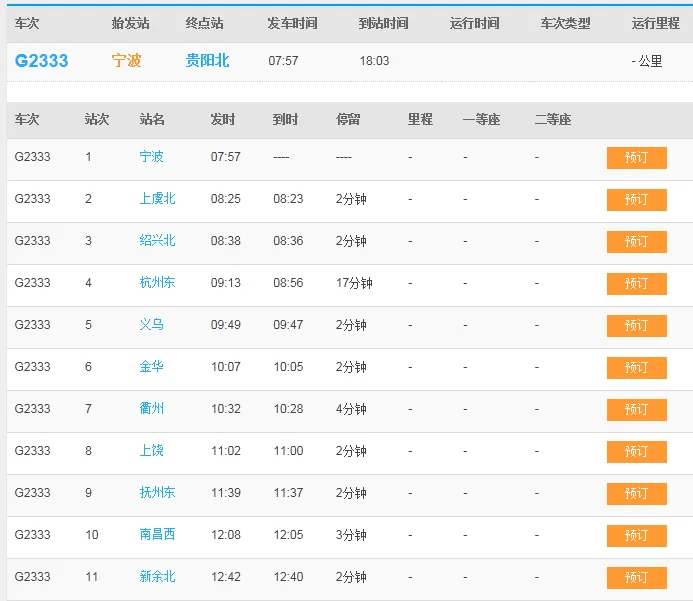Screen dimensions: 693x601
Task: Click 预订 button for 上饶 stop
Action: pos(636,452)
